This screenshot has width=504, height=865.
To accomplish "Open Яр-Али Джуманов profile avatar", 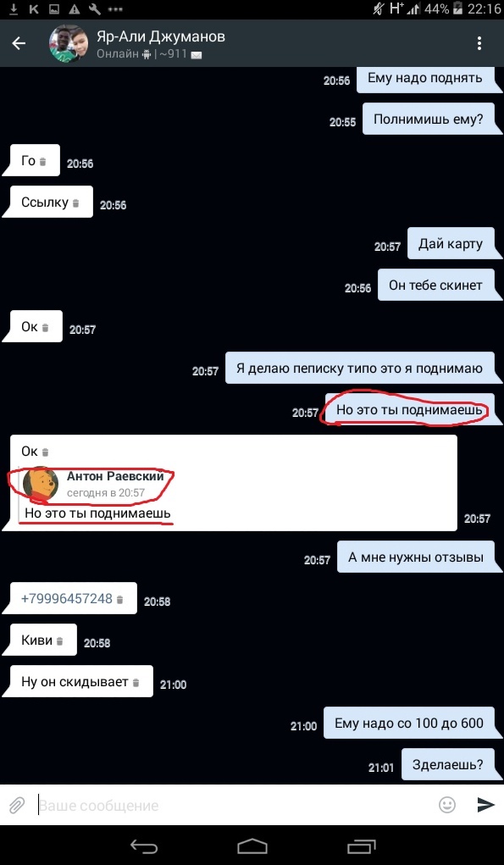I will tap(68, 43).
